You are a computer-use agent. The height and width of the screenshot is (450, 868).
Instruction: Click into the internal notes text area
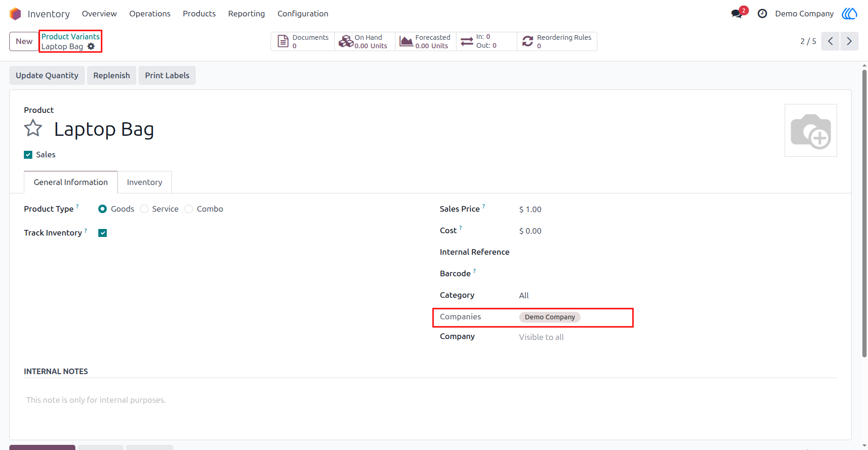[x=430, y=400]
